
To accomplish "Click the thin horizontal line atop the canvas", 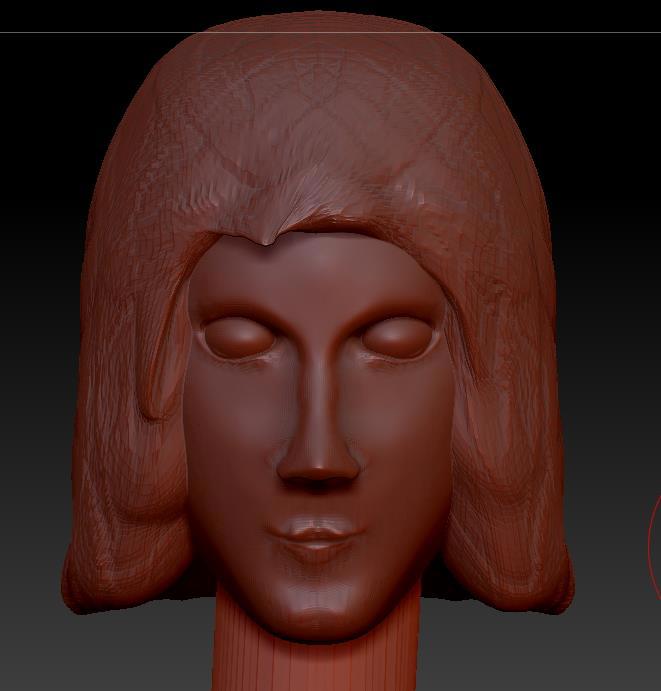I will pyautogui.click(x=80, y=32).
